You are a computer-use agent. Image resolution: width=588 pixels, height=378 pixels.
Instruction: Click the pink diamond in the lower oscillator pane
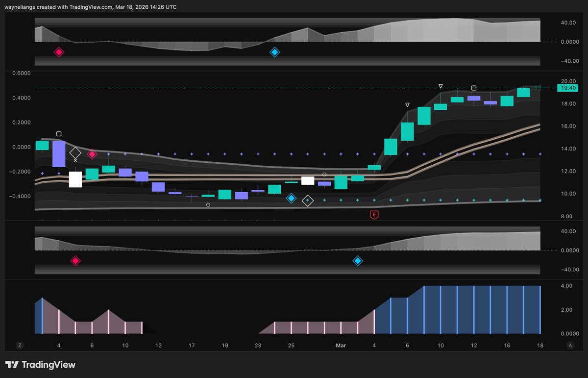(x=75, y=261)
